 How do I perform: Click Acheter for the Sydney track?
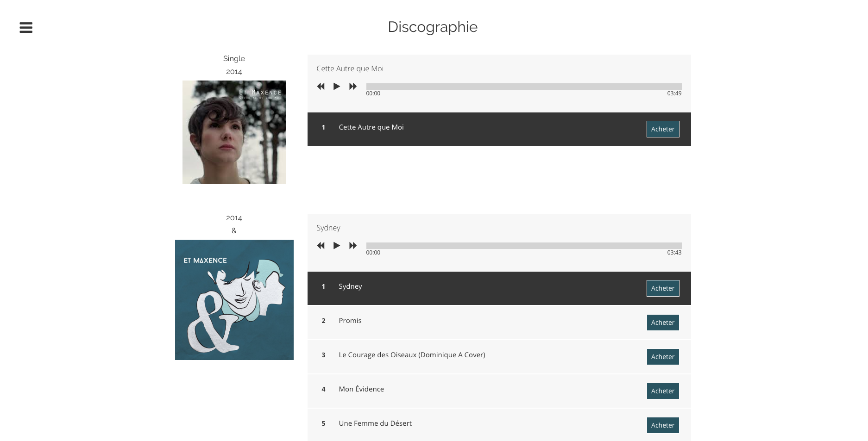pos(662,288)
